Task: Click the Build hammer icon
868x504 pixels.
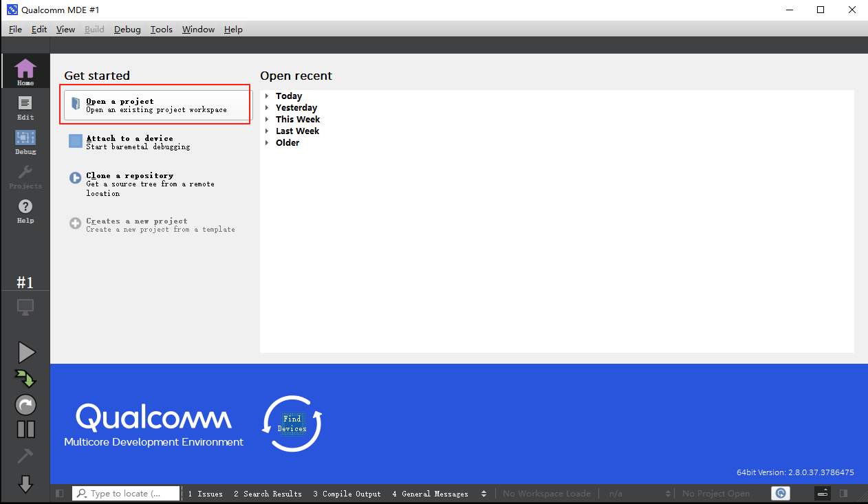Action: (25, 457)
